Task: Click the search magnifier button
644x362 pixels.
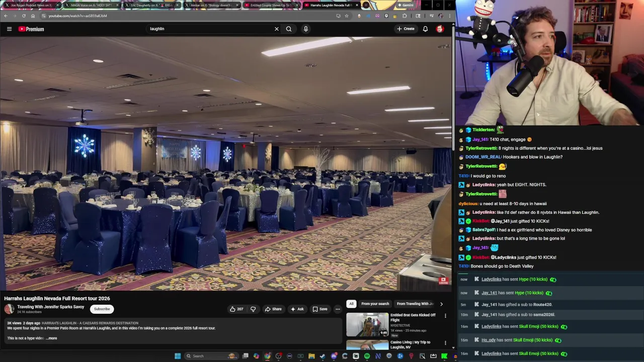Action: tap(289, 29)
